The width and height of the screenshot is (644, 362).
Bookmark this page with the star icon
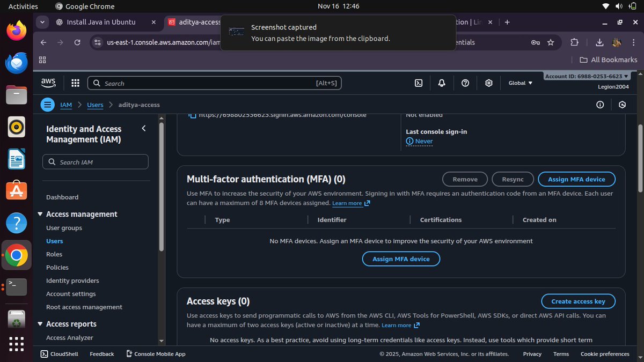pyautogui.click(x=551, y=42)
